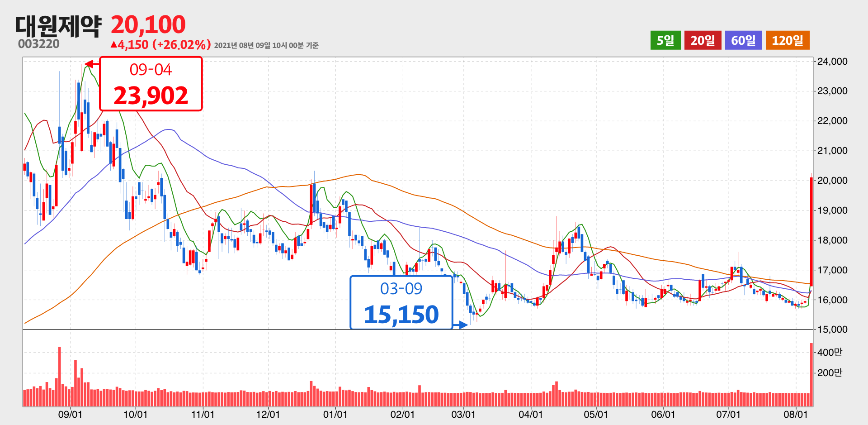Click the change value ▲4,150 (+26.02%)

(x=161, y=45)
